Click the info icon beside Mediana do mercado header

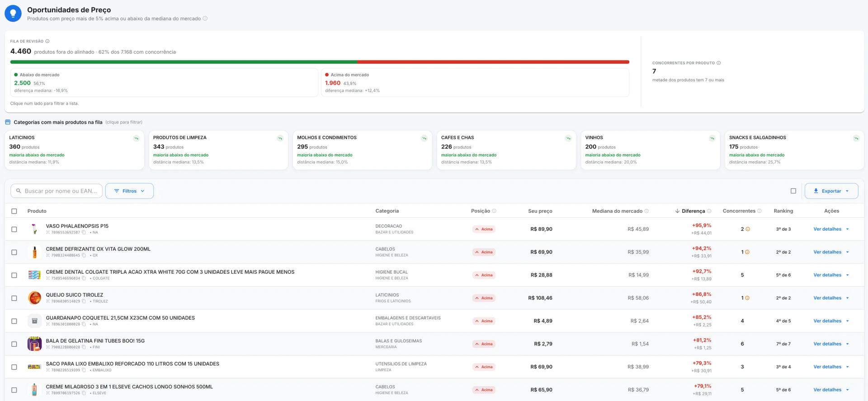646,211
